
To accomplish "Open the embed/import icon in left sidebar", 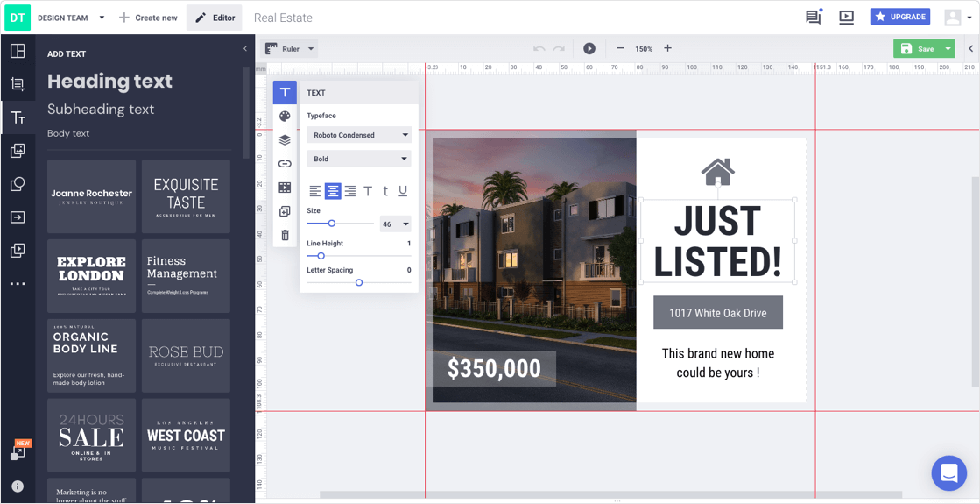I will [x=18, y=217].
